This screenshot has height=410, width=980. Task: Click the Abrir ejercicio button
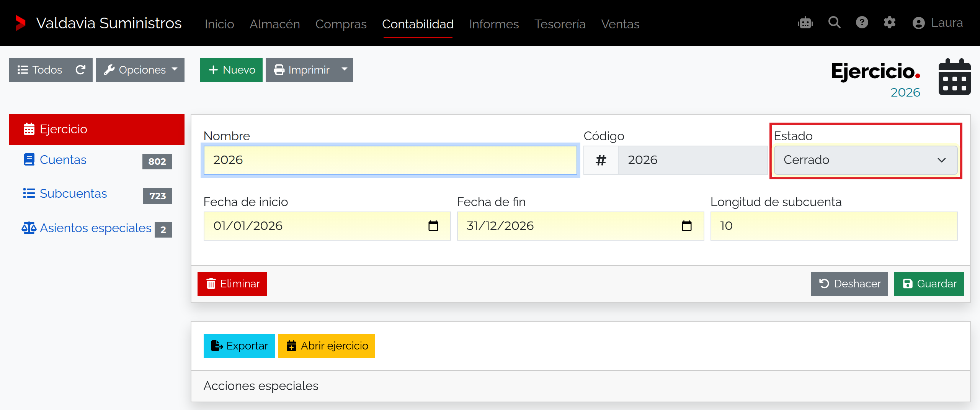click(327, 346)
